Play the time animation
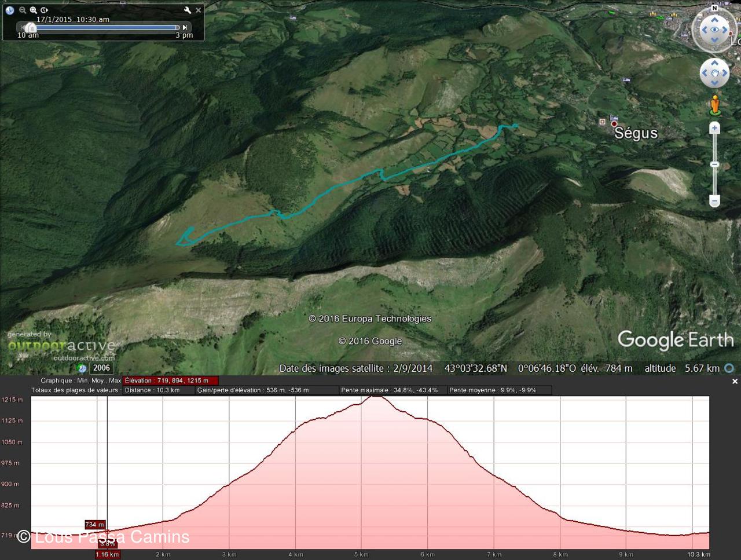 (44, 10)
